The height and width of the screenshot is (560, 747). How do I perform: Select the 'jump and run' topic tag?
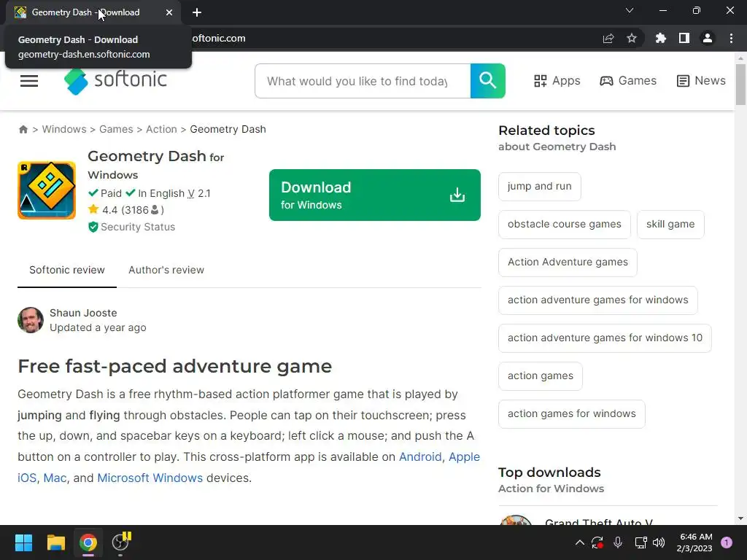539,186
